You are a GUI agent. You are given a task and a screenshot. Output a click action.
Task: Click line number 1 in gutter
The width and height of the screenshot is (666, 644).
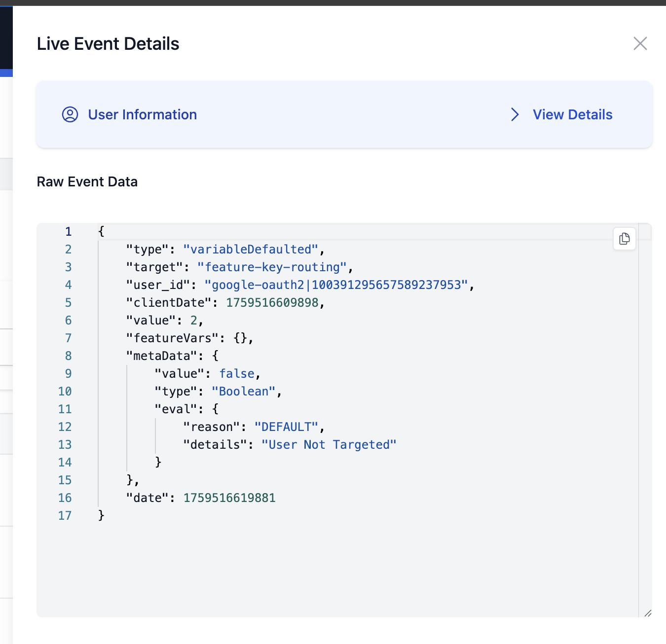pyautogui.click(x=68, y=231)
